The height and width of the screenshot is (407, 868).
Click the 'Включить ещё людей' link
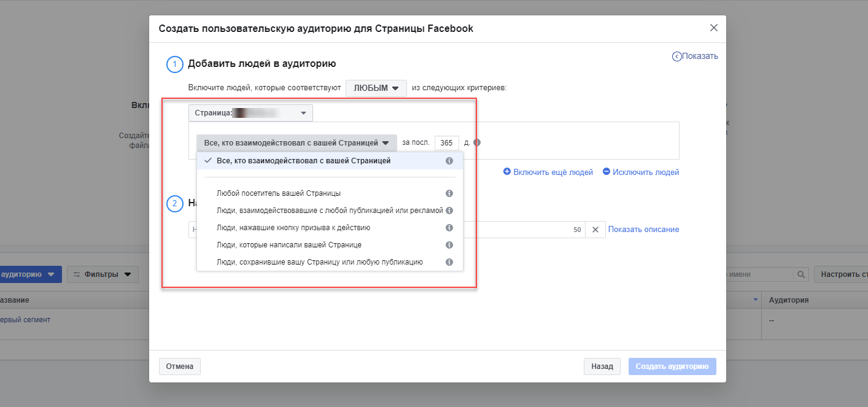tap(548, 172)
